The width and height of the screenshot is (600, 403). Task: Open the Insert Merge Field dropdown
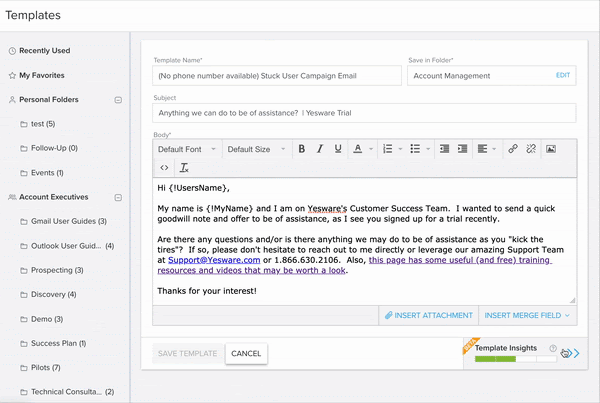[x=529, y=315]
